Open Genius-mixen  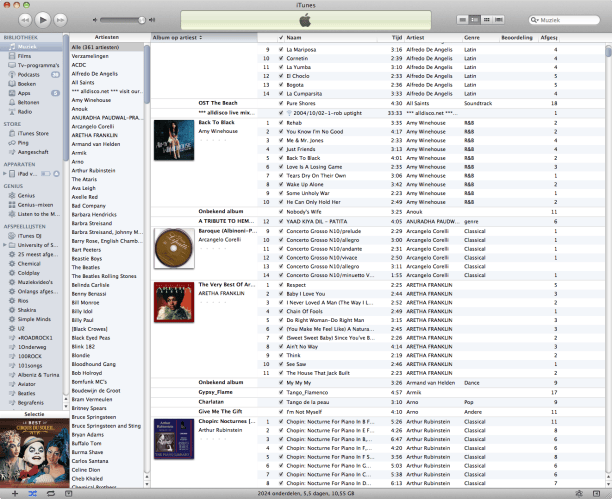tap(35, 205)
